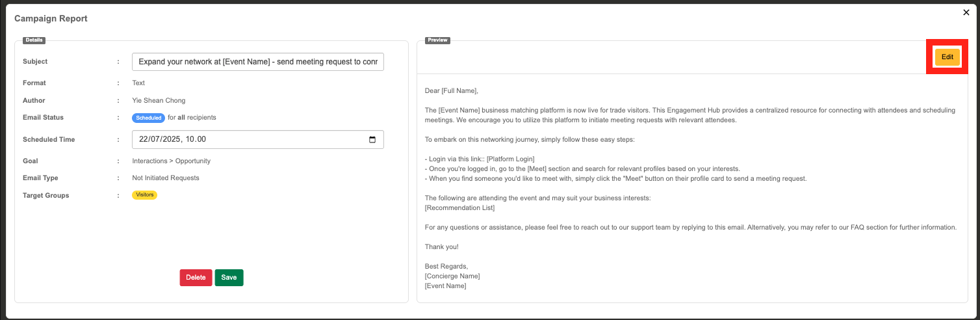This screenshot has height=320, width=980.
Task: Open the calendar picker for Scheduled Time
Action: (x=372, y=140)
